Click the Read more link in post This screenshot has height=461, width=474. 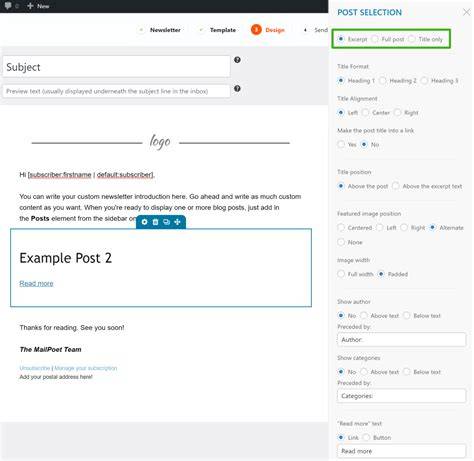36,283
